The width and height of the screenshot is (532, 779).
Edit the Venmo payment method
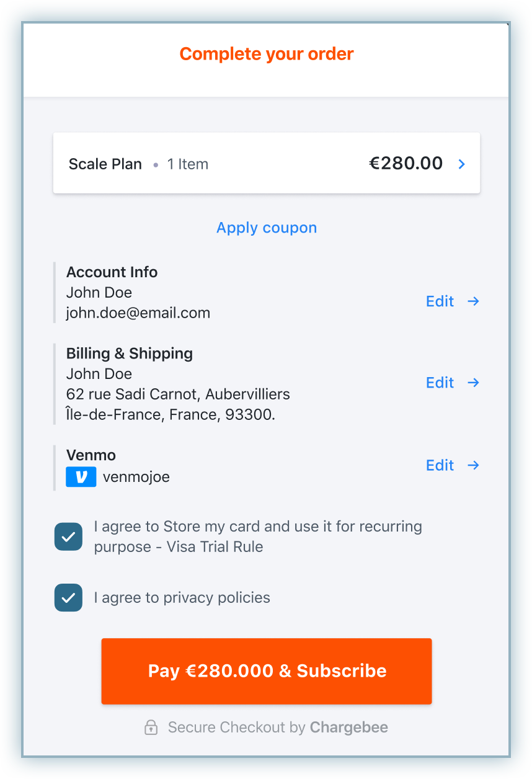coord(440,465)
